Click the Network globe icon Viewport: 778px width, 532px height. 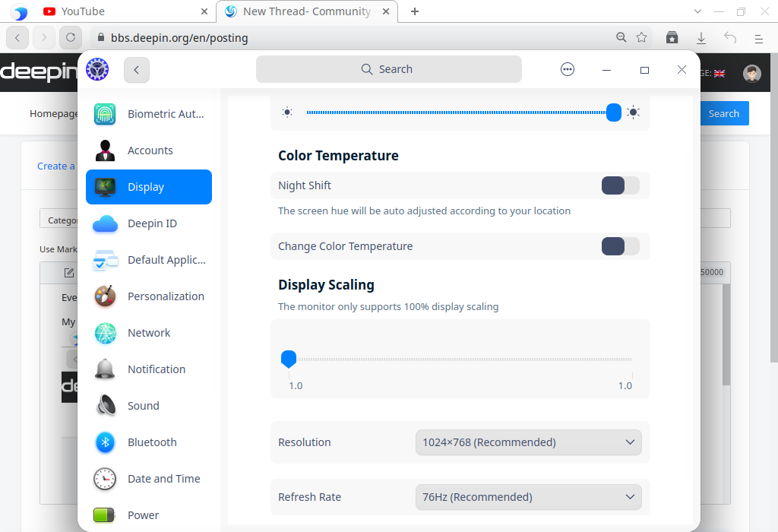pyautogui.click(x=105, y=333)
